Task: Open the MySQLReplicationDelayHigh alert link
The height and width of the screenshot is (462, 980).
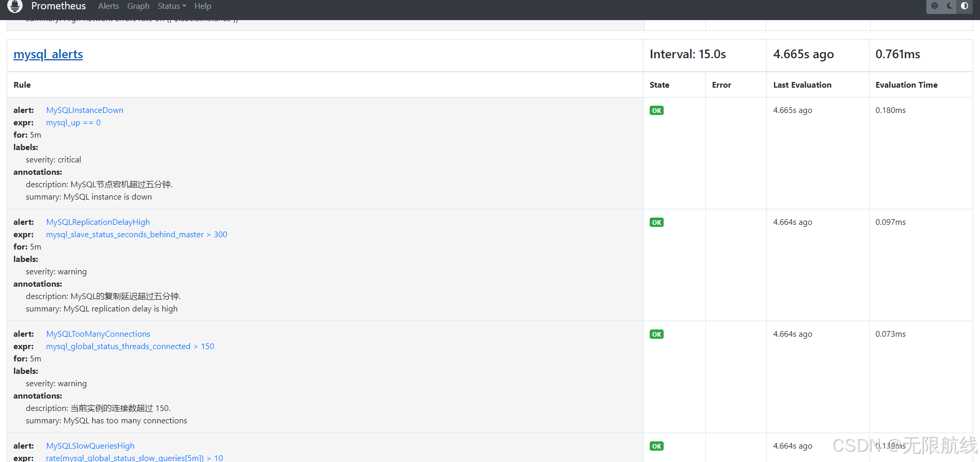Action: click(x=98, y=222)
